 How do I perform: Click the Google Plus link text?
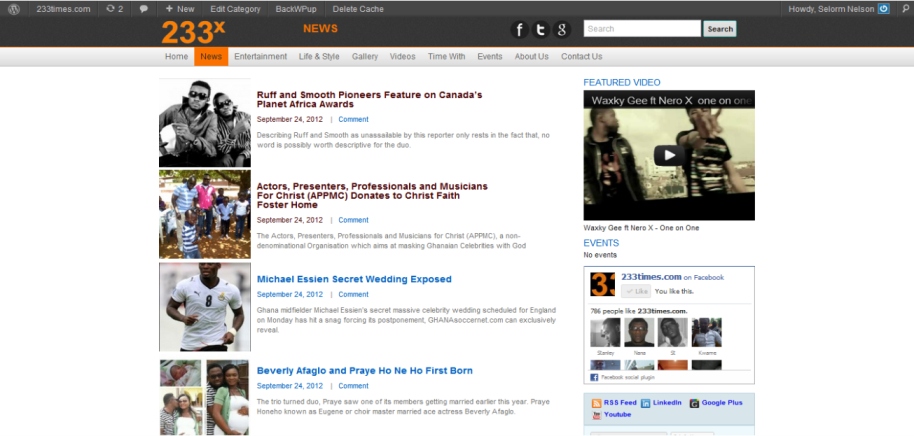[722, 403]
